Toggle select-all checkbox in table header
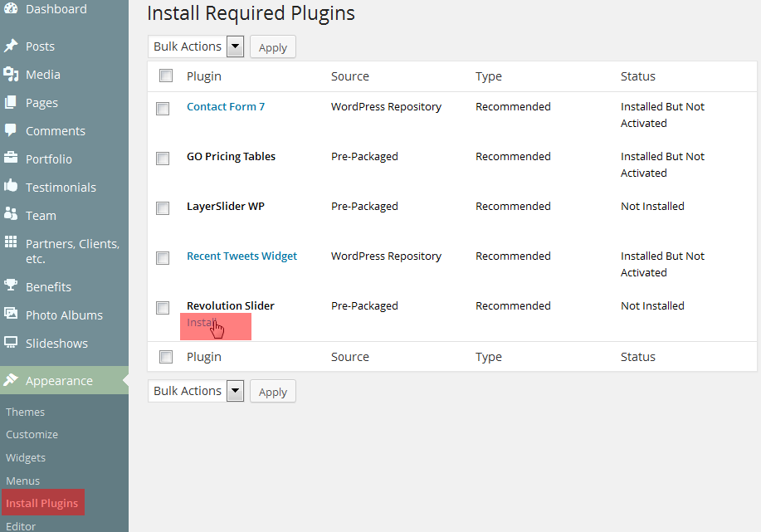 point(166,76)
